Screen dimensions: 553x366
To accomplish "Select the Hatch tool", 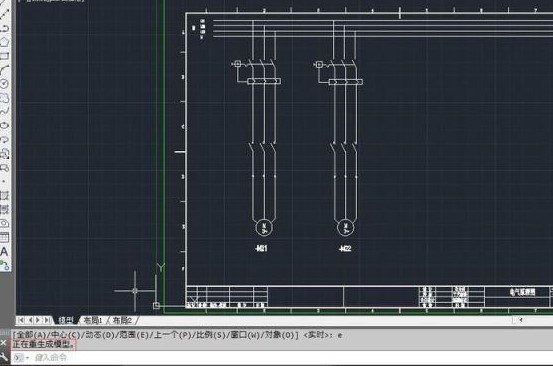I will [5, 196].
